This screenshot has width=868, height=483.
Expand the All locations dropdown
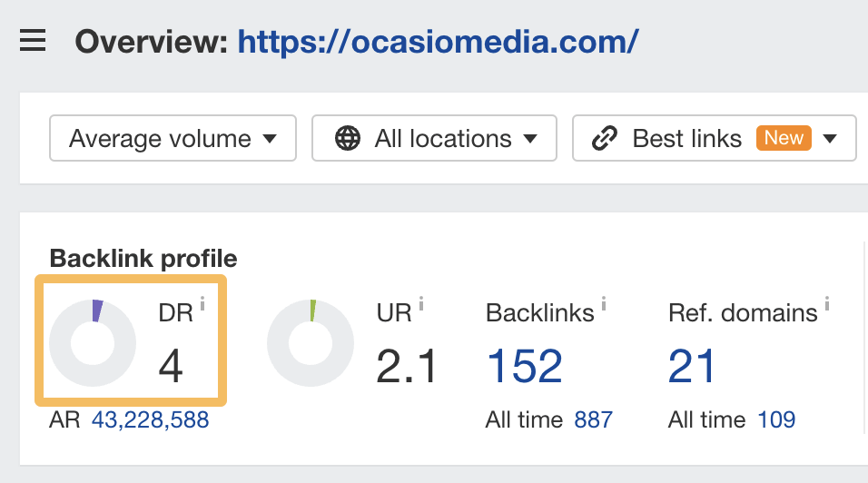(433, 139)
